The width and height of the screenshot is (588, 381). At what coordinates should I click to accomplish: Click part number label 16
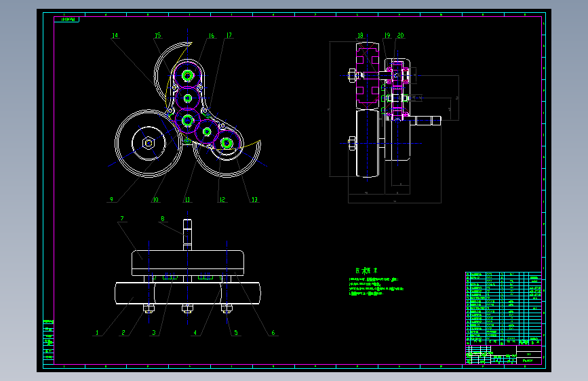point(211,36)
